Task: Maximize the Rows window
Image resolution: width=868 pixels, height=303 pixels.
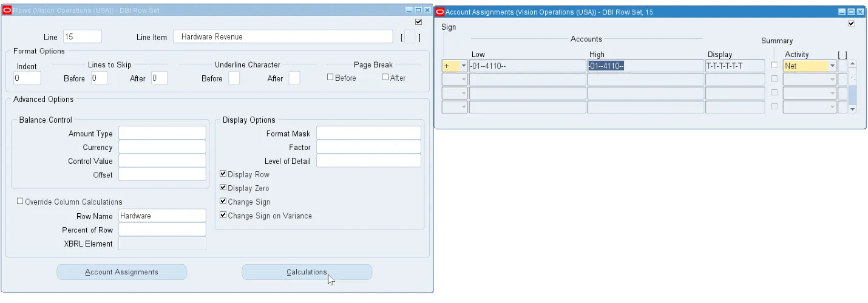Action: [418, 10]
